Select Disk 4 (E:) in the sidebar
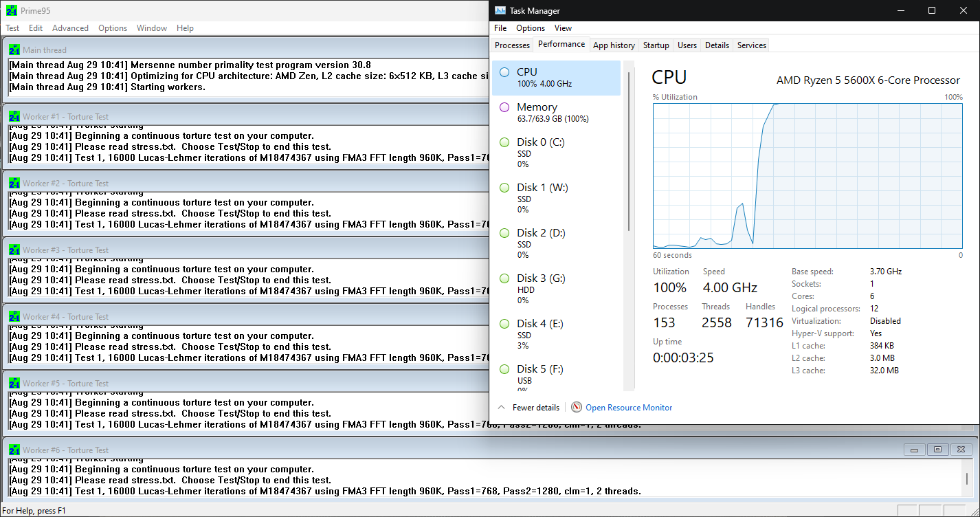The height and width of the screenshot is (517, 980). 556,334
